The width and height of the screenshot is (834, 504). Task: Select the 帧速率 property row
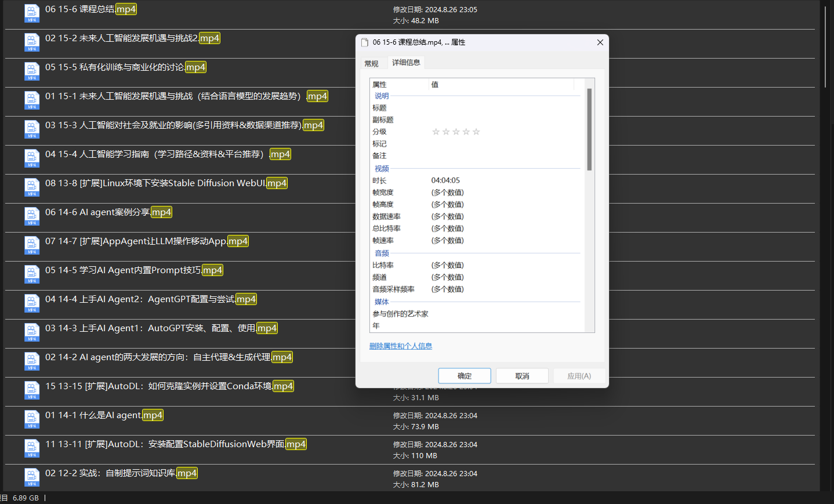pos(476,241)
